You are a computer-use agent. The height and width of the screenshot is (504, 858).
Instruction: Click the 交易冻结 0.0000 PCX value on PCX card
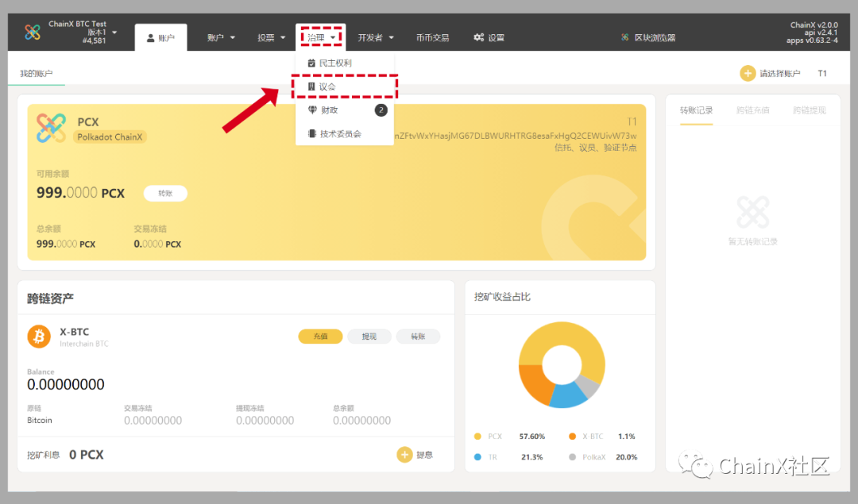coord(157,244)
